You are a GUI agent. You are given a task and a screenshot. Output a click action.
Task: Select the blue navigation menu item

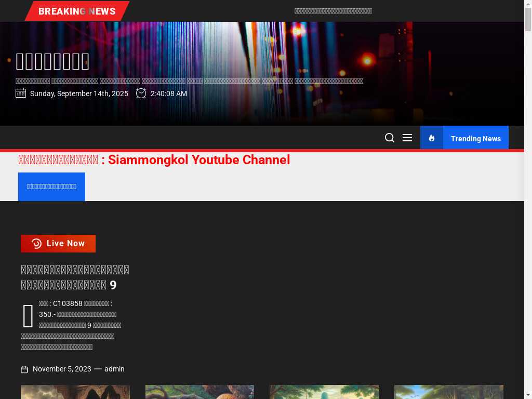point(51,187)
